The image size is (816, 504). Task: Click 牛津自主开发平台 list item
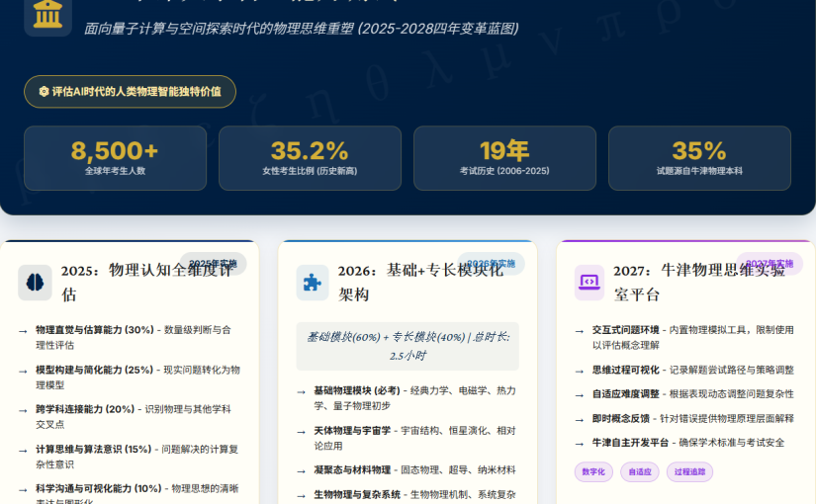tap(685, 443)
